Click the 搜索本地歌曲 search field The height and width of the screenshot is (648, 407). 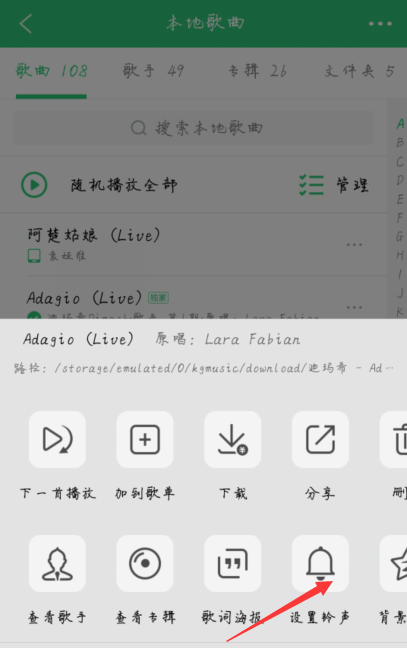coord(193,128)
